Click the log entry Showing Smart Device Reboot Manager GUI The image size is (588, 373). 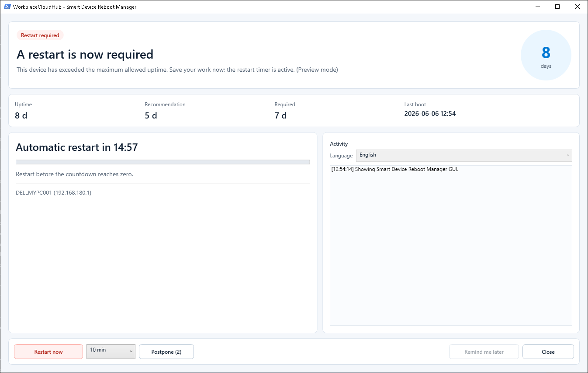point(395,169)
